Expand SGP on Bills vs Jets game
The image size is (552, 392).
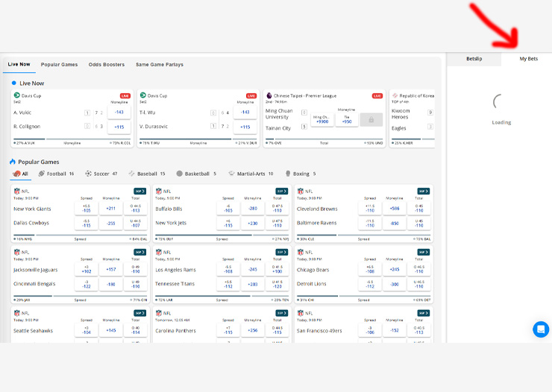(x=282, y=191)
